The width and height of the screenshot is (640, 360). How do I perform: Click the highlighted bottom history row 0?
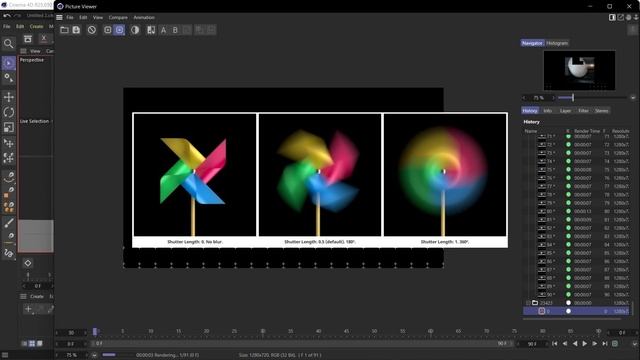577,311
